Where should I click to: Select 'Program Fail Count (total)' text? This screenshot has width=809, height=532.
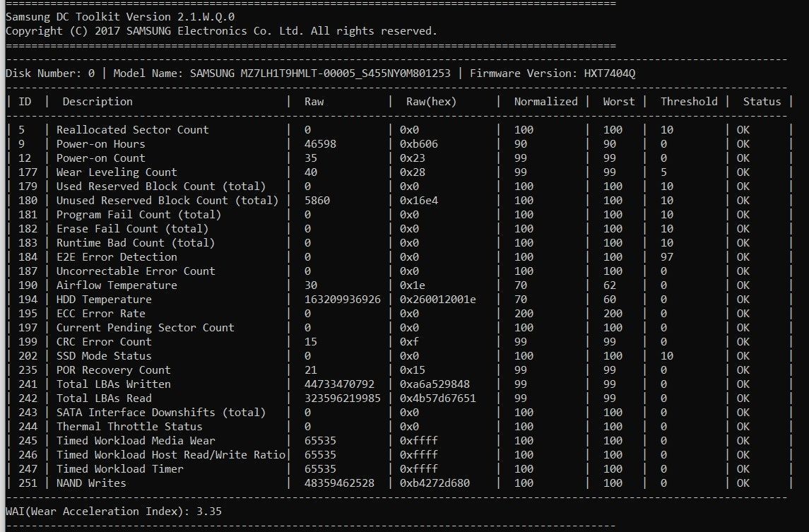click(138, 215)
